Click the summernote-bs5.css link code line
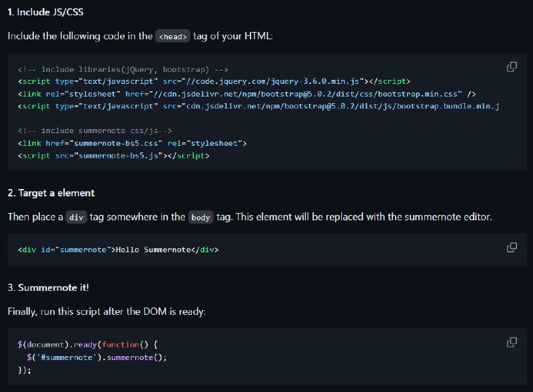 132,143
